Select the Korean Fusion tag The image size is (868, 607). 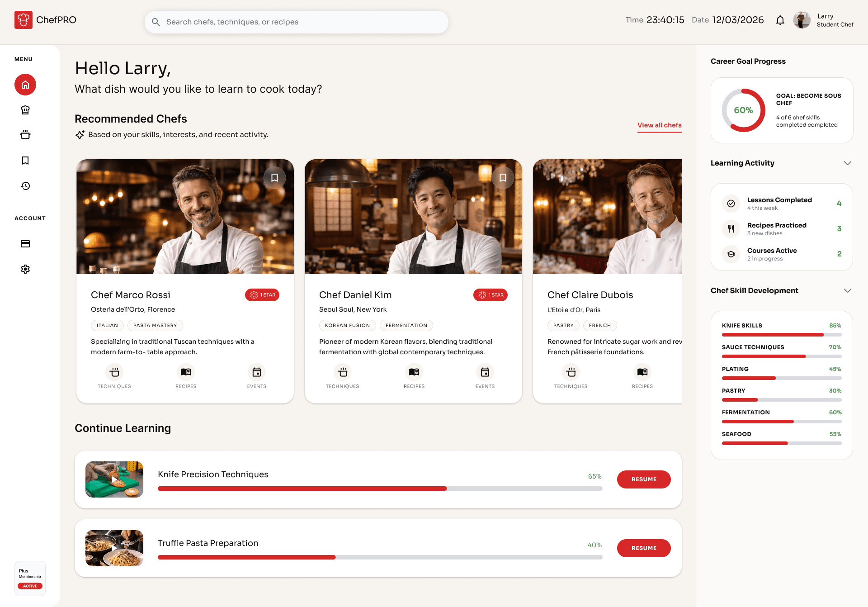point(347,325)
